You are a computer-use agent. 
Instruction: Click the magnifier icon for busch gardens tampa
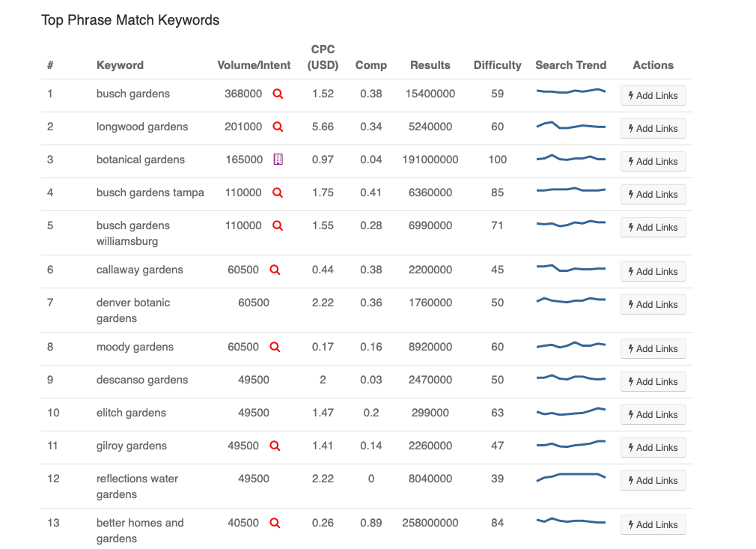click(x=278, y=192)
